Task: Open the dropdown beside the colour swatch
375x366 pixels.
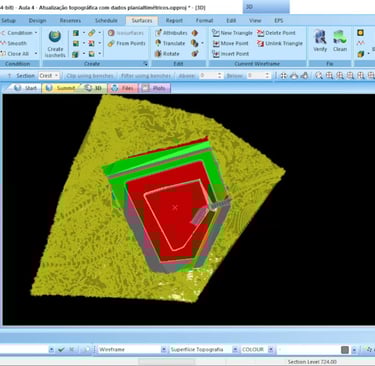Action: point(354,350)
